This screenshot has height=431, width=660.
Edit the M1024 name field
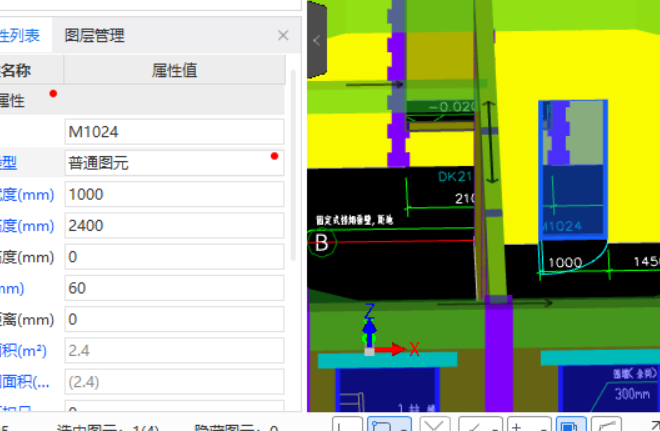click(x=174, y=132)
